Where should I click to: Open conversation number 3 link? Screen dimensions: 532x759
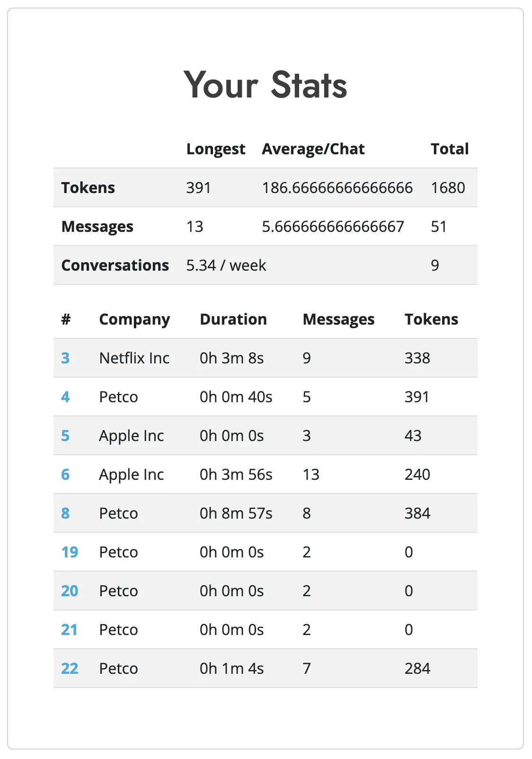coord(65,358)
